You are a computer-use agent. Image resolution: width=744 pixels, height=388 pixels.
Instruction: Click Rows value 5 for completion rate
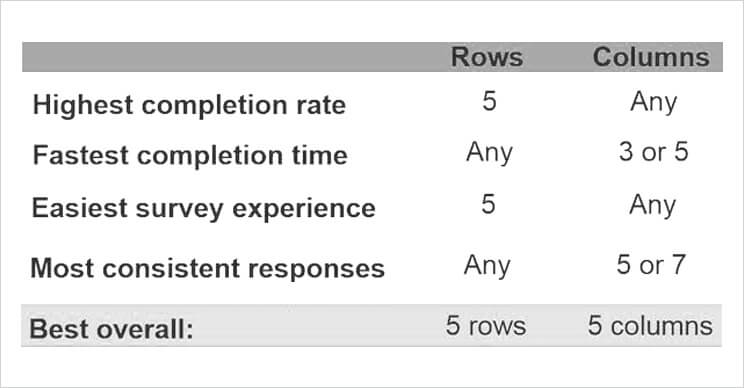pyautogui.click(x=489, y=101)
